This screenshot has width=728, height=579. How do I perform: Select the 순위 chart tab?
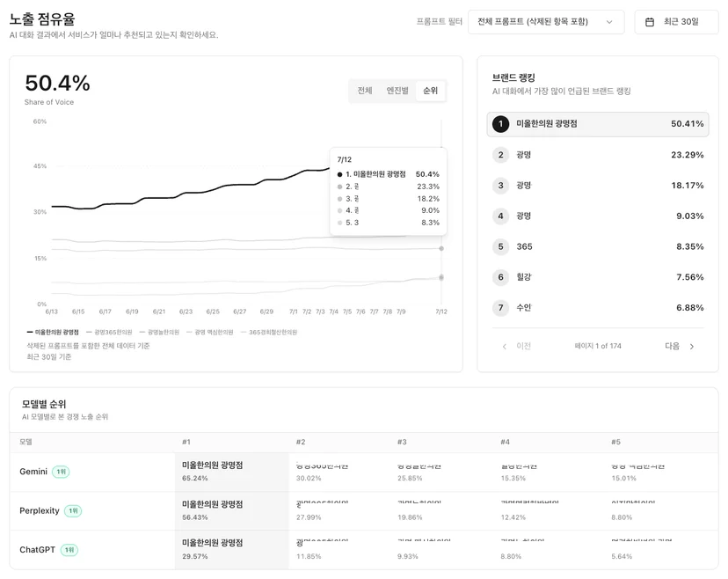(431, 91)
